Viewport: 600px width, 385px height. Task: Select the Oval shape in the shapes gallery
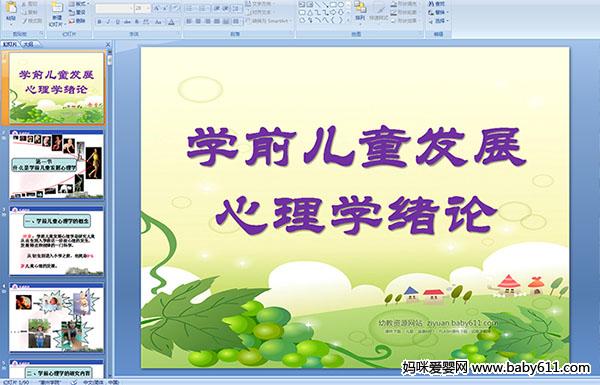point(341,5)
